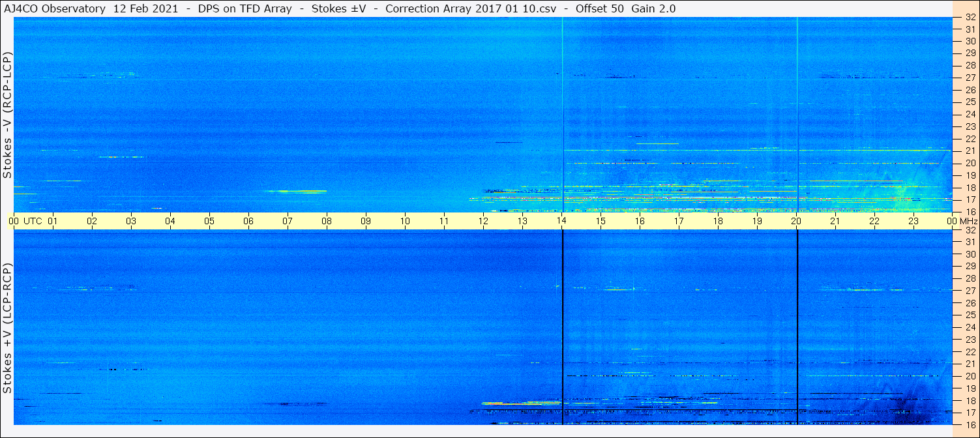The height and width of the screenshot is (438, 980).
Task: Click the green vertical line at 14 UTC in Stokes -V
Action: [562, 115]
